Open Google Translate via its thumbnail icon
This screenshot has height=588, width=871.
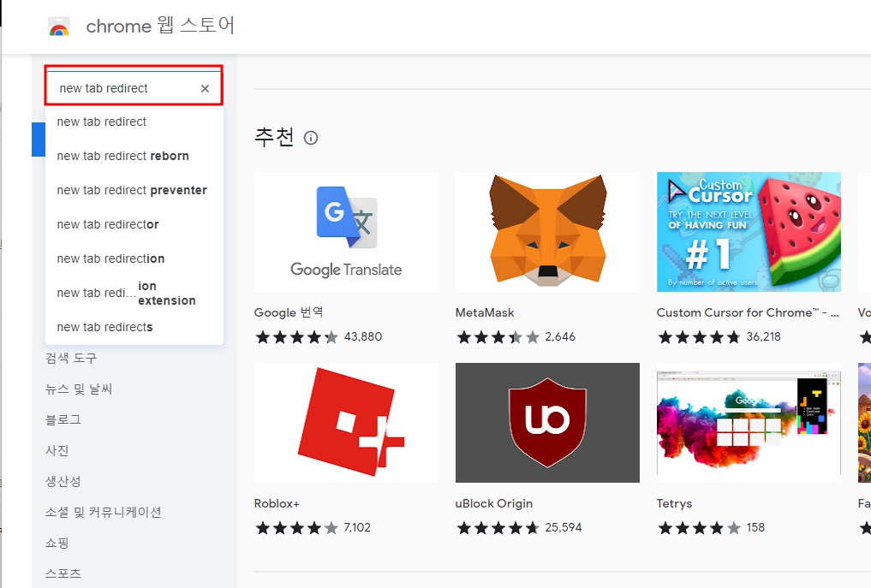[x=346, y=231]
